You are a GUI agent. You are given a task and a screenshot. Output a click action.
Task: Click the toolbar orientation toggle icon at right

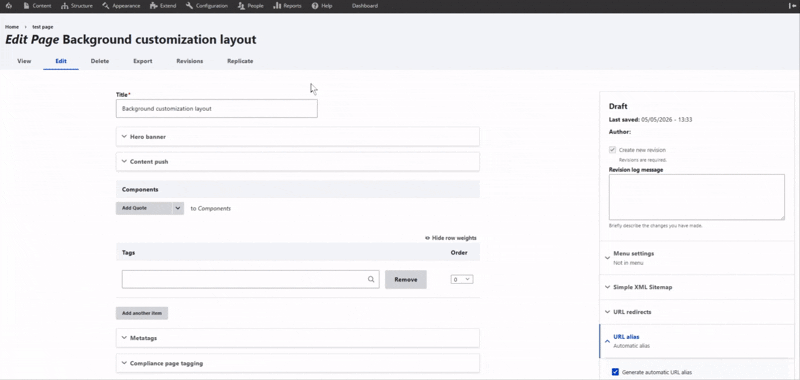(x=792, y=6)
